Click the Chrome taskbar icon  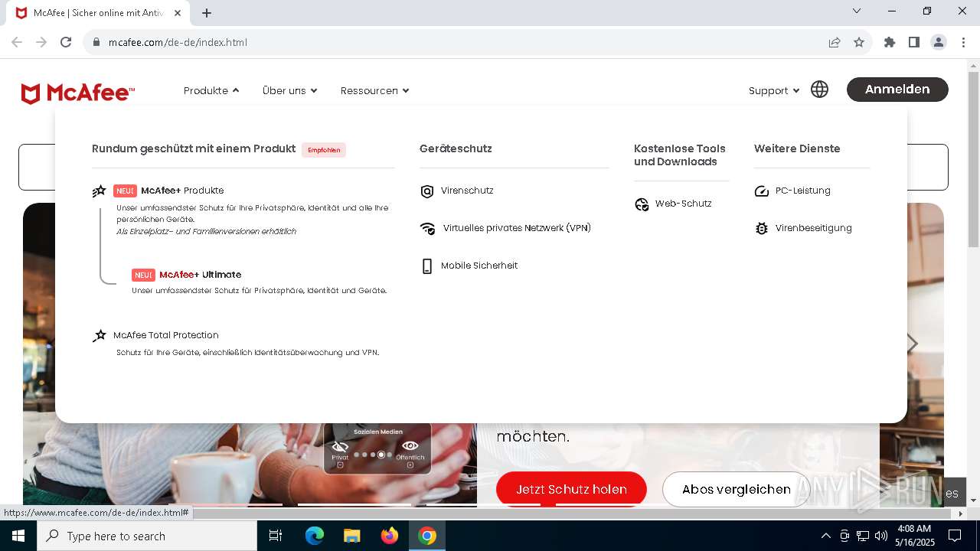(427, 536)
